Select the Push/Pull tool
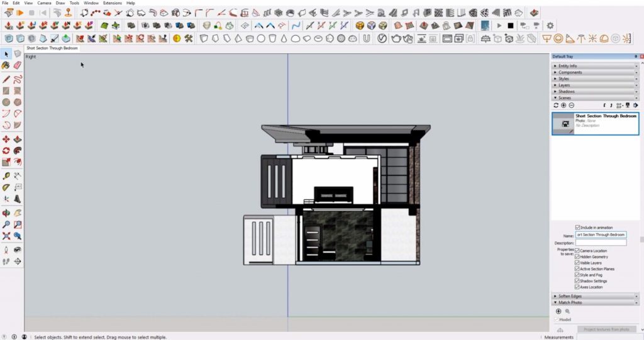Image resolution: width=644 pixels, height=340 pixels. pos(17,139)
